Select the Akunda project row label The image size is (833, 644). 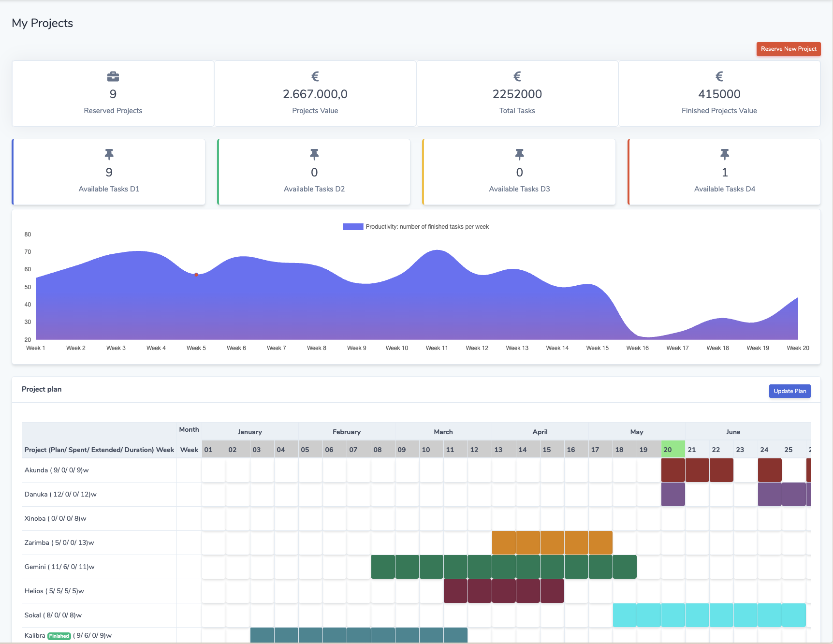click(x=57, y=470)
